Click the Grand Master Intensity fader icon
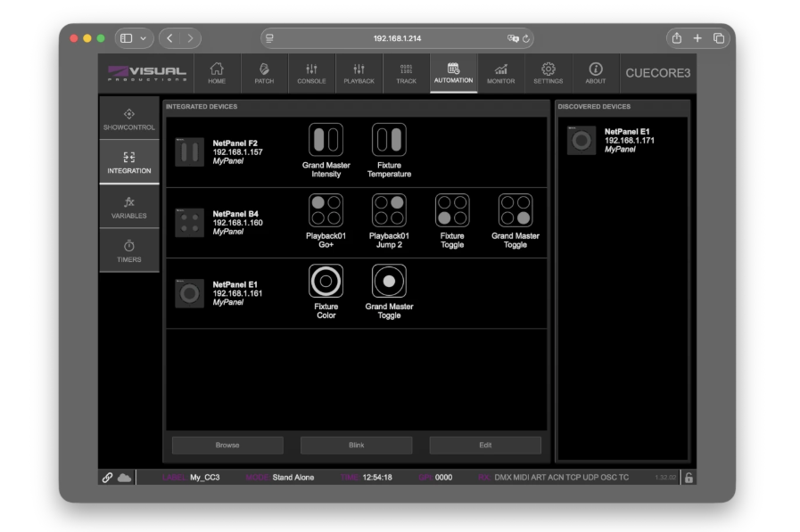This screenshot has width=800, height=532. (x=326, y=140)
